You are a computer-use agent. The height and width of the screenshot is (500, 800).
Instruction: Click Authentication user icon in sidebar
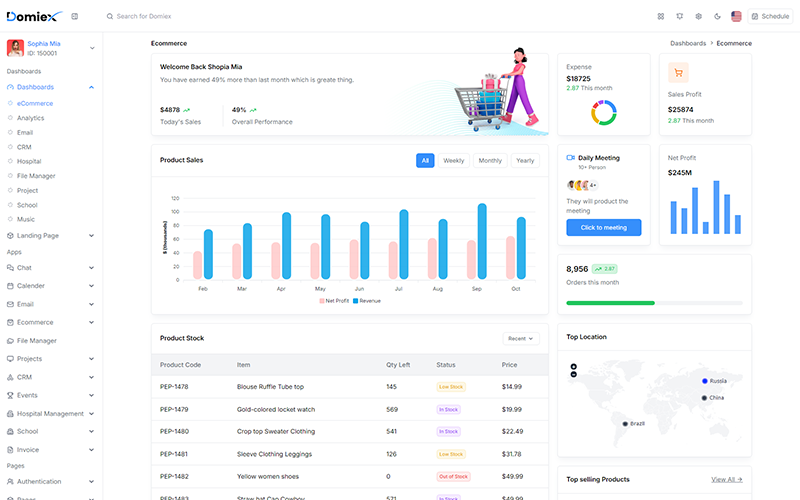click(x=10, y=482)
